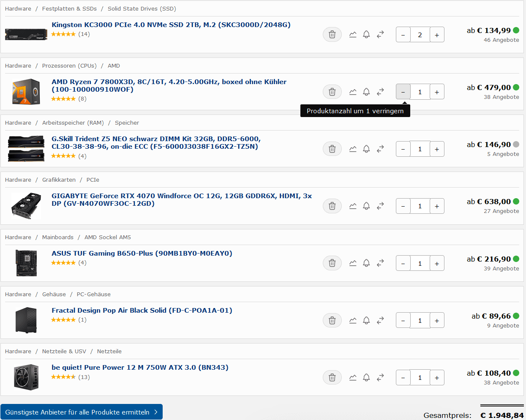Decrease Fractal Design Pop Air quantity
This screenshot has height=420, width=526.
[x=403, y=320]
